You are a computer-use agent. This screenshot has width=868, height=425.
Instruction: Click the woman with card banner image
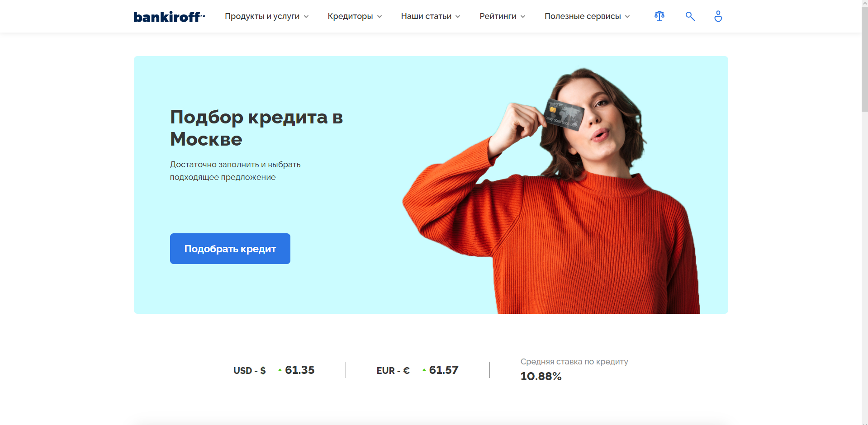(552, 191)
